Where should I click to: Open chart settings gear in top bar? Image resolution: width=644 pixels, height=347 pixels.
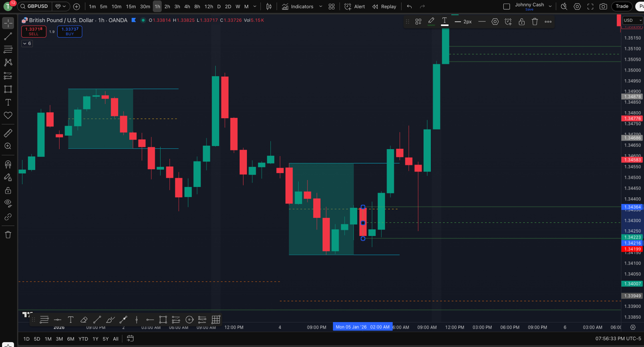coord(577,7)
